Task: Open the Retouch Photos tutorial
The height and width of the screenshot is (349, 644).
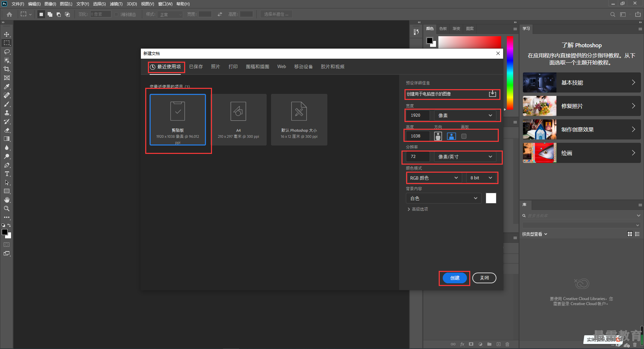Action: click(582, 106)
